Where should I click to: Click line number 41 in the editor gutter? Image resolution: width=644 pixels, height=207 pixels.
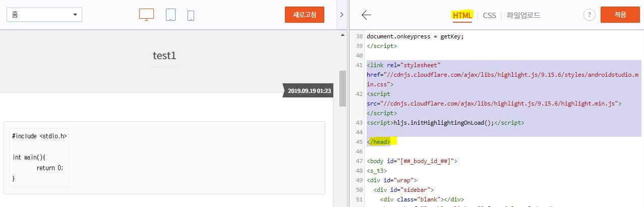(359, 65)
